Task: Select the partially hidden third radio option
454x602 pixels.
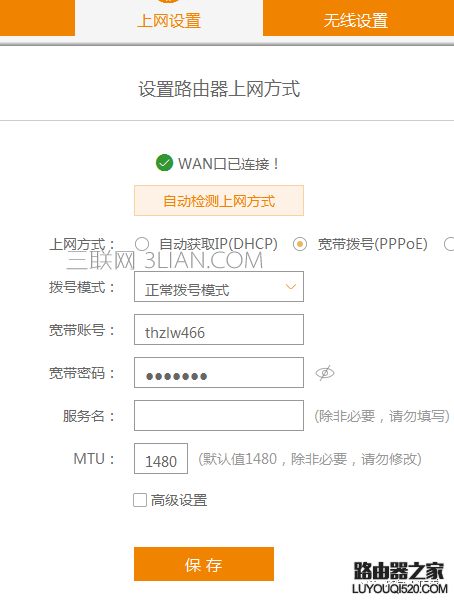Action: [x=449, y=244]
